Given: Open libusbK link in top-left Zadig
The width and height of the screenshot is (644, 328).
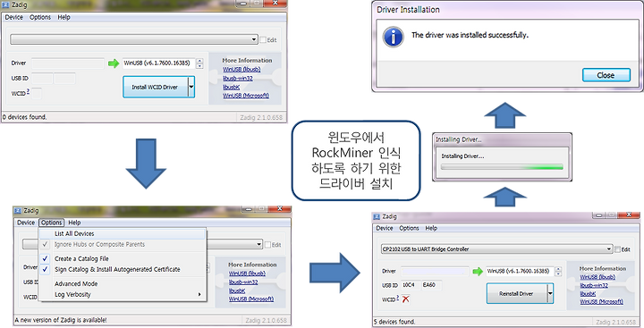Looking at the screenshot, I should [231, 87].
